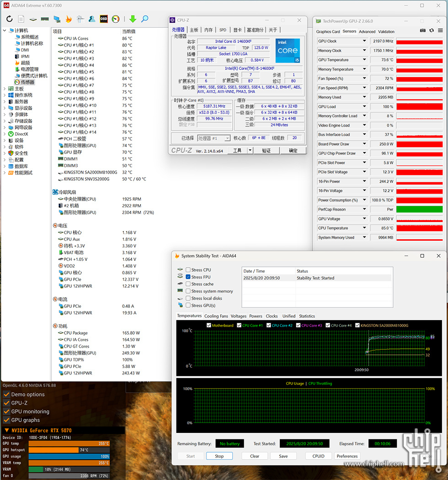Select the 计算机名称 tree item
448x480 pixels.
coord(29,43)
